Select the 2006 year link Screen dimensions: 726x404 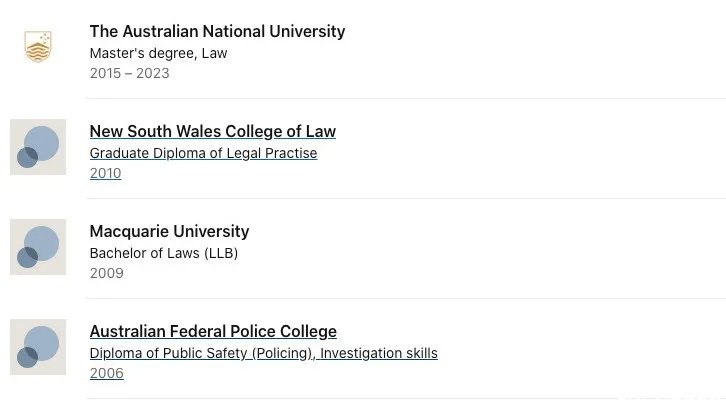point(106,373)
